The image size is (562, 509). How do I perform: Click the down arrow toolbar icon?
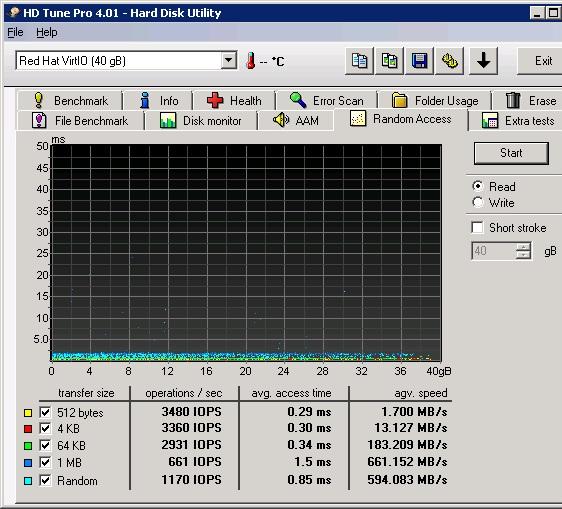coord(484,61)
